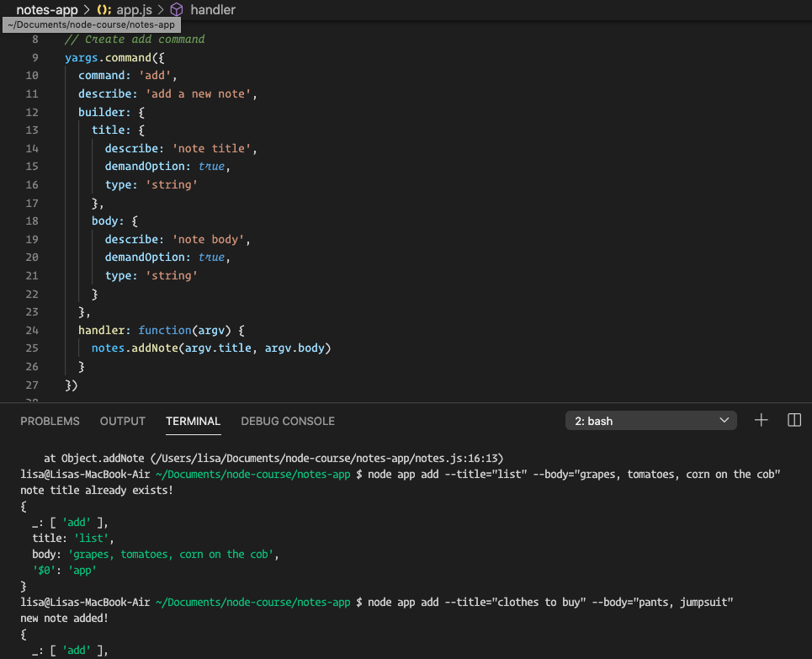Split the terminal using split icon
812x659 pixels.
point(793,420)
